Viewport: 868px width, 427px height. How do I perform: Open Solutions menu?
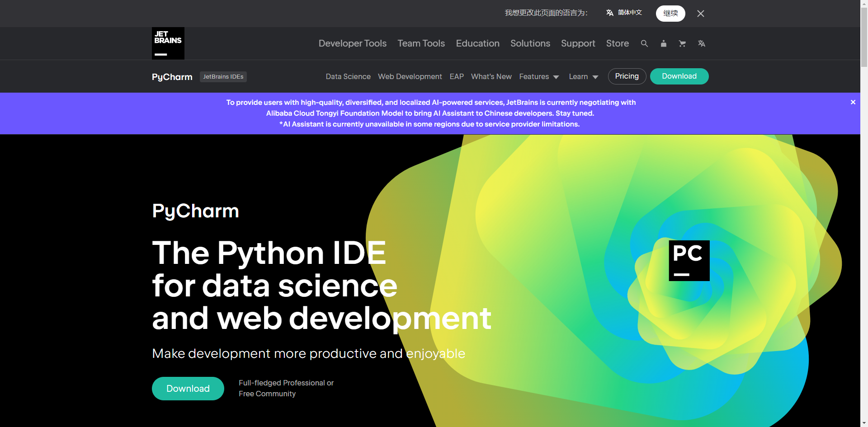(x=530, y=43)
